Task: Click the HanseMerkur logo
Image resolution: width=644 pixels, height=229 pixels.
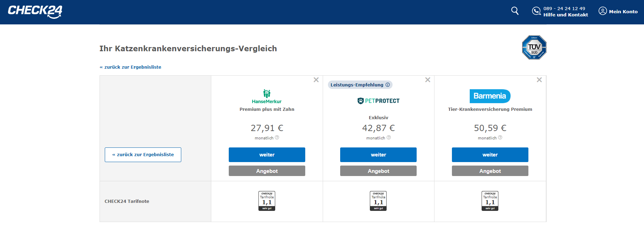Action: (x=267, y=97)
